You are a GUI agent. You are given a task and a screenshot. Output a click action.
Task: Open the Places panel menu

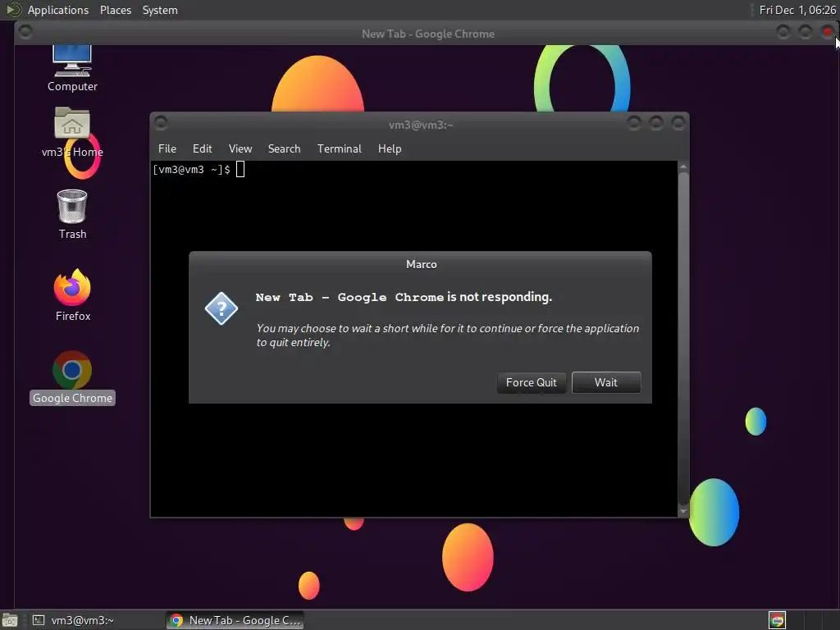(x=116, y=10)
